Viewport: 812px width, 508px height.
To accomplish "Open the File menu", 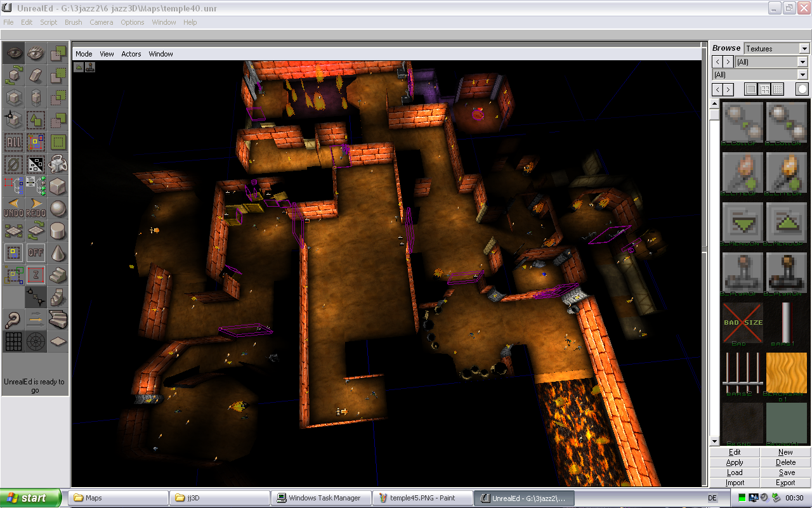I will pos(8,22).
